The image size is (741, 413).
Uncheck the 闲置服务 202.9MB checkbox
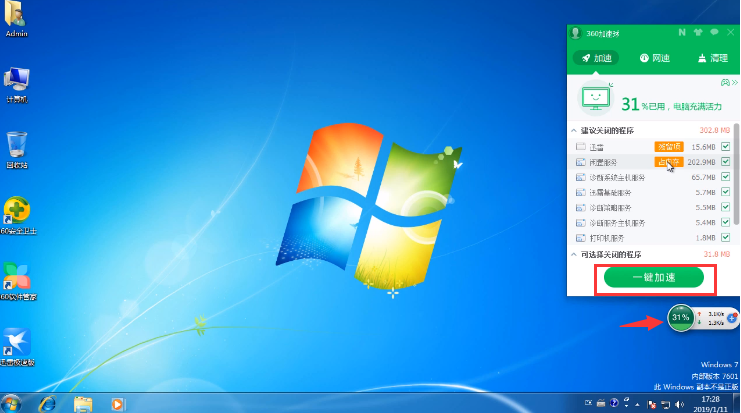(x=725, y=162)
